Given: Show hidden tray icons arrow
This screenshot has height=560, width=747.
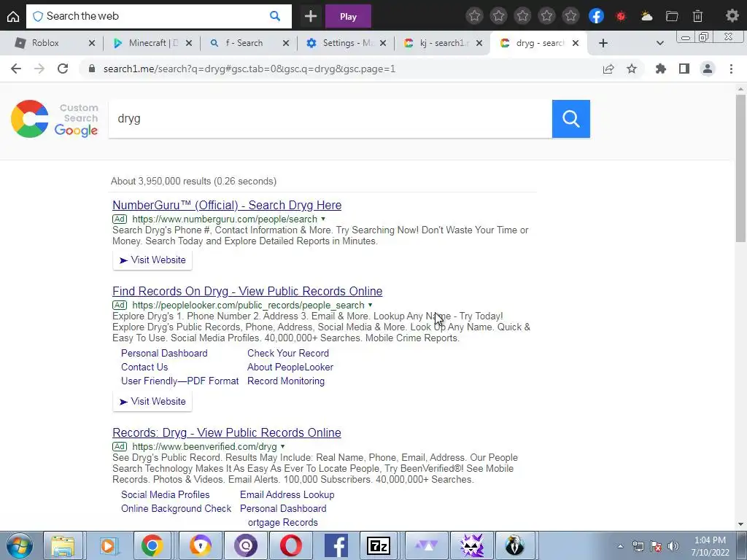Looking at the screenshot, I should pos(620,547).
